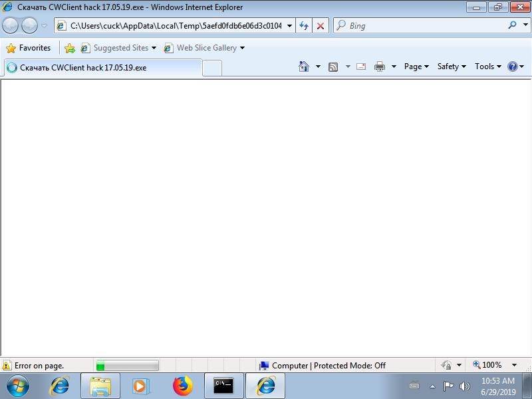
Task: Click the Show desktop button
Action: point(528,386)
